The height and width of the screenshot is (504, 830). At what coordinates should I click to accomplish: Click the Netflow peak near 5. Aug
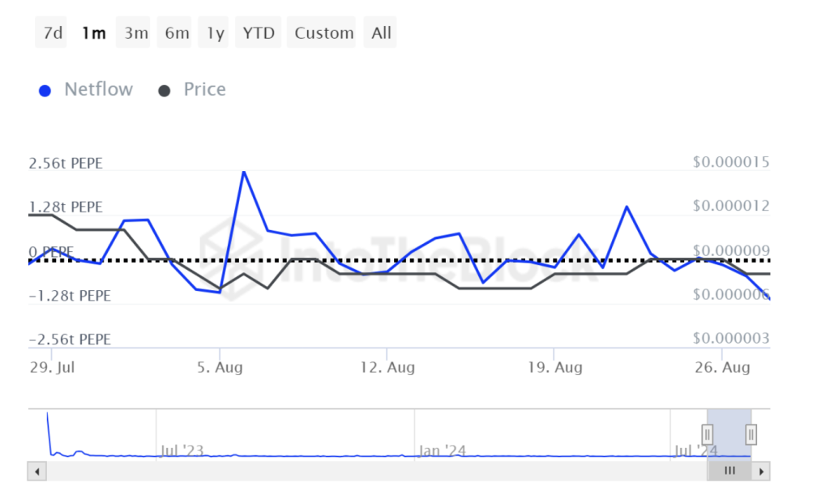(243, 172)
